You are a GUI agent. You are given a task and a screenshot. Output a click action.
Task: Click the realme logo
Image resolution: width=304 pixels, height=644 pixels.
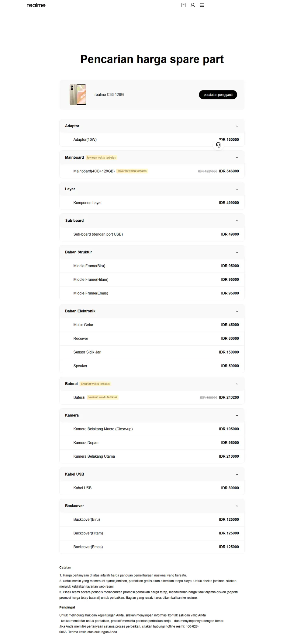click(x=36, y=5)
